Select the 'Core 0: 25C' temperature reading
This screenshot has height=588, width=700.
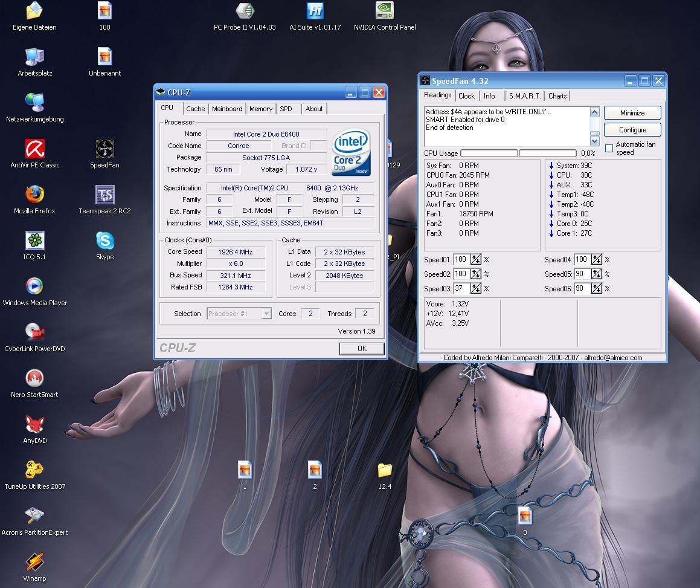click(571, 224)
